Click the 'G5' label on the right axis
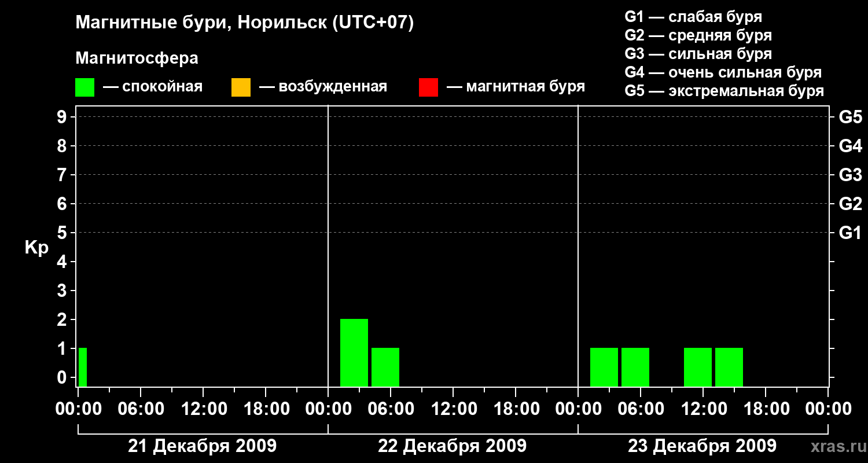 [851, 117]
